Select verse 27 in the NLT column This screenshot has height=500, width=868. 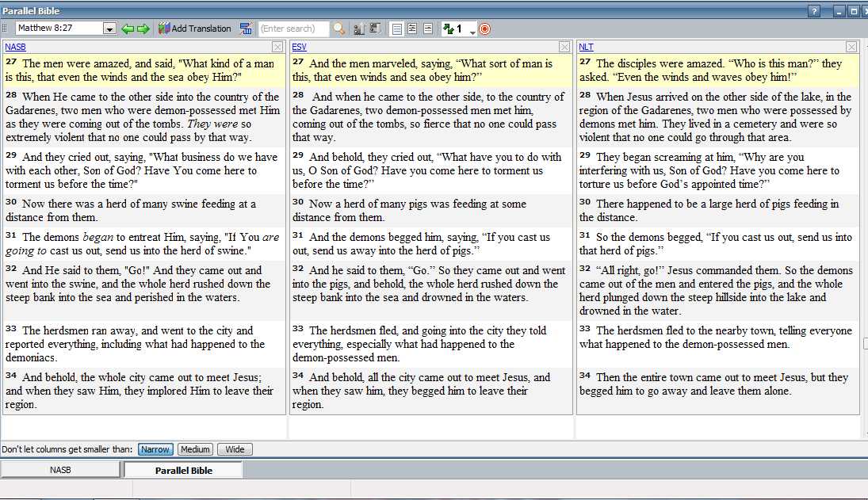(x=718, y=71)
